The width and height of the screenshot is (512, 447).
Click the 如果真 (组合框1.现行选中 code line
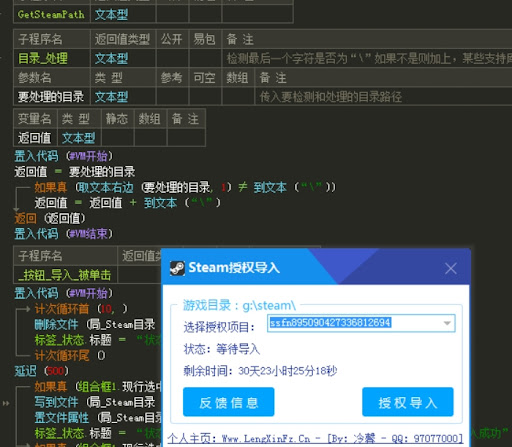click(x=98, y=387)
